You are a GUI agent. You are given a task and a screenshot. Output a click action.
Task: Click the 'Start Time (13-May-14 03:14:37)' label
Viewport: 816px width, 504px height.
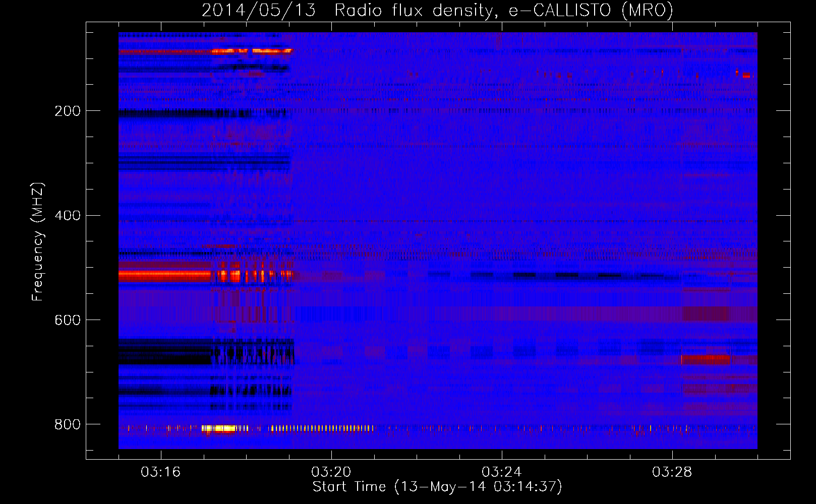437,487
